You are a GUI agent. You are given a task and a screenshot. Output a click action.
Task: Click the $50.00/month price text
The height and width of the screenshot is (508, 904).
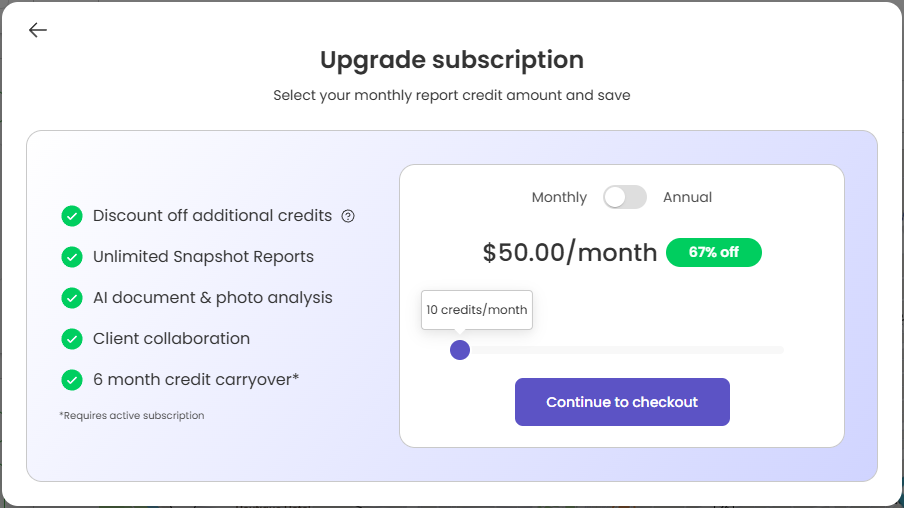(x=569, y=252)
